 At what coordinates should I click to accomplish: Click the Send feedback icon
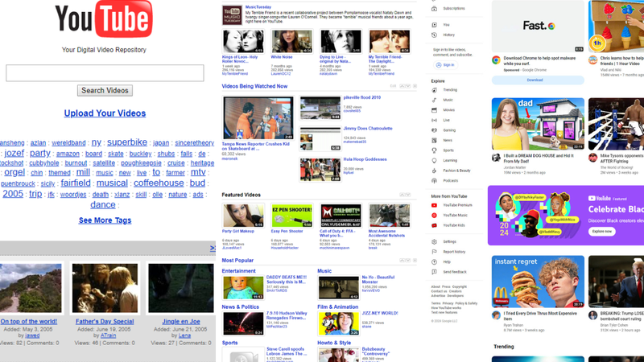tap(434, 272)
